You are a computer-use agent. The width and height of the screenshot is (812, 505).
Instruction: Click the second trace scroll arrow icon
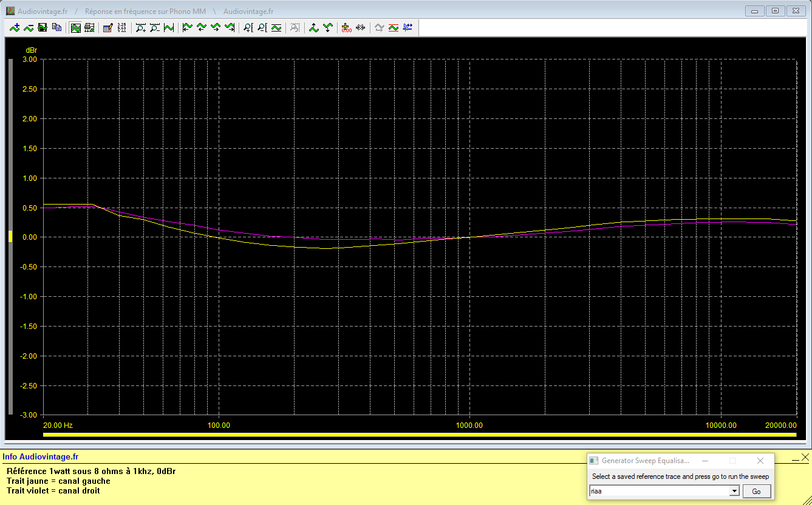tap(201, 27)
